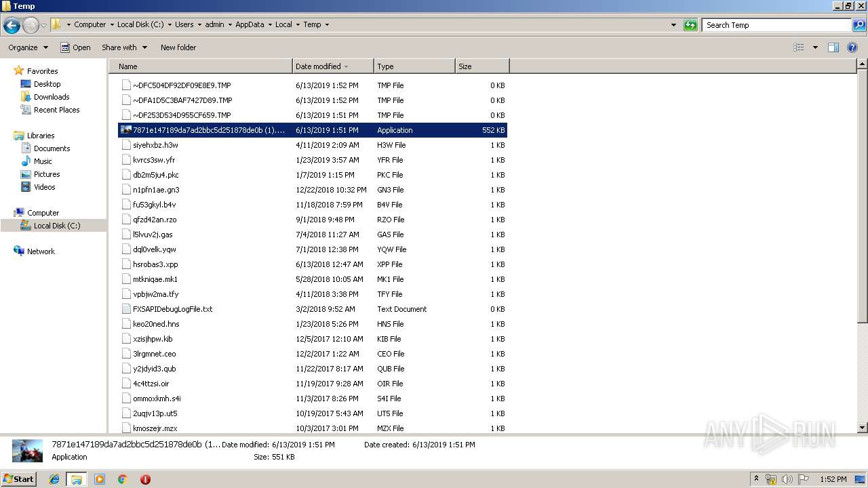The width and height of the screenshot is (868, 488).
Task: Select file ommoxkmh.s4i
Action: coord(313,399)
